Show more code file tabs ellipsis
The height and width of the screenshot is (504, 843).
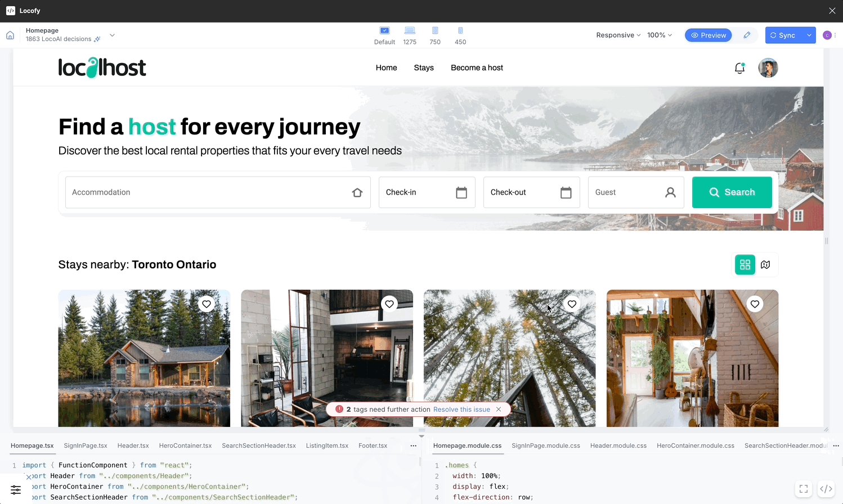pos(414,445)
